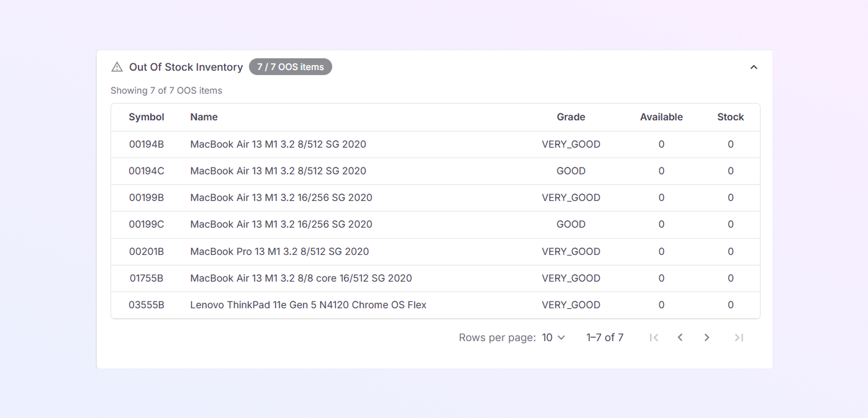Image resolution: width=868 pixels, height=418 pixels.
Task: Click the Stock value in row 01755B
Action: [x=730, y=278]
